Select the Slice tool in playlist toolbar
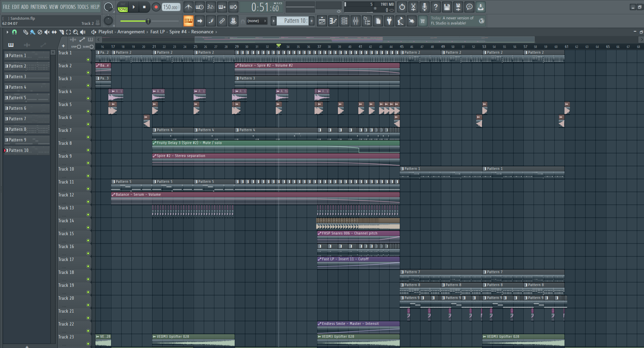This screenshot has width=644, height=348. (61, 32)
